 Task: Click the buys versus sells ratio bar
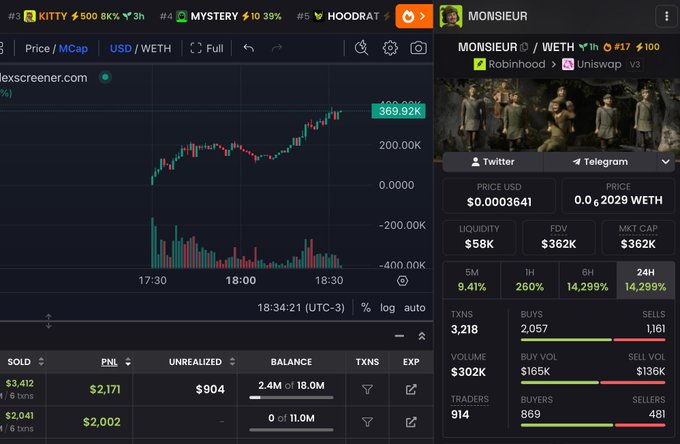(593, 340)
